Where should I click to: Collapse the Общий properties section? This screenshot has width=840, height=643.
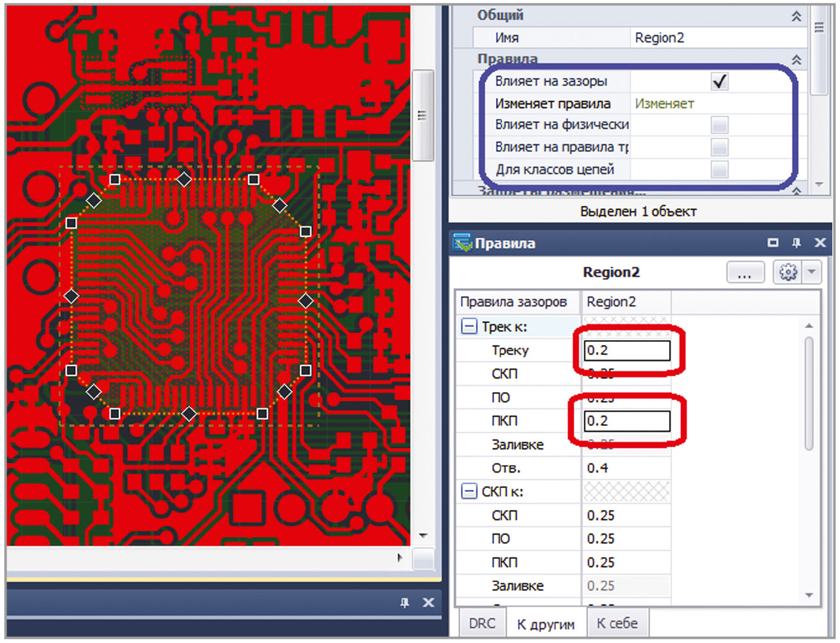(x=796, y=16)
